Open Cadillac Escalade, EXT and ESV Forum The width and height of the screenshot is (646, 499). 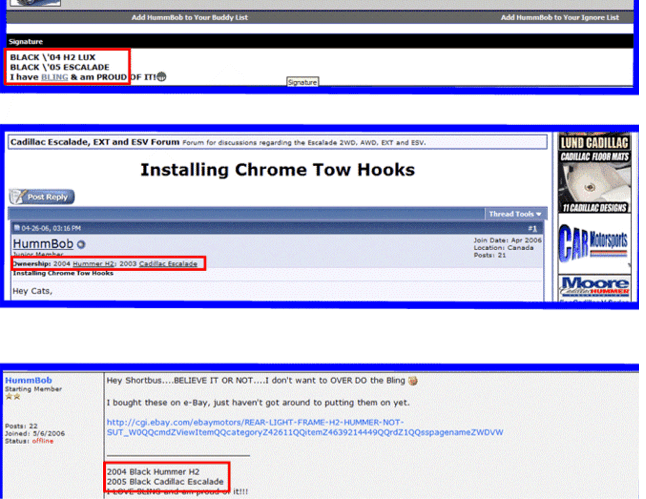click(x=95, y=142)
